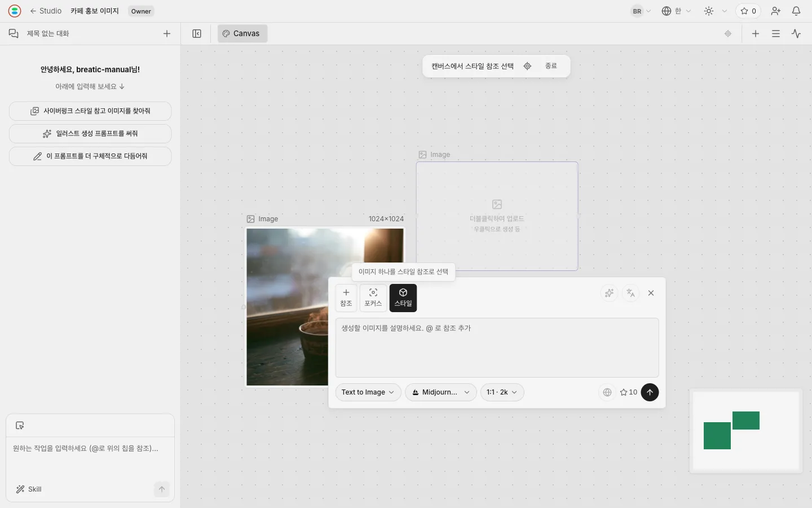Toggle the globe public icon
Screen dimensions: 812x508
607,392
